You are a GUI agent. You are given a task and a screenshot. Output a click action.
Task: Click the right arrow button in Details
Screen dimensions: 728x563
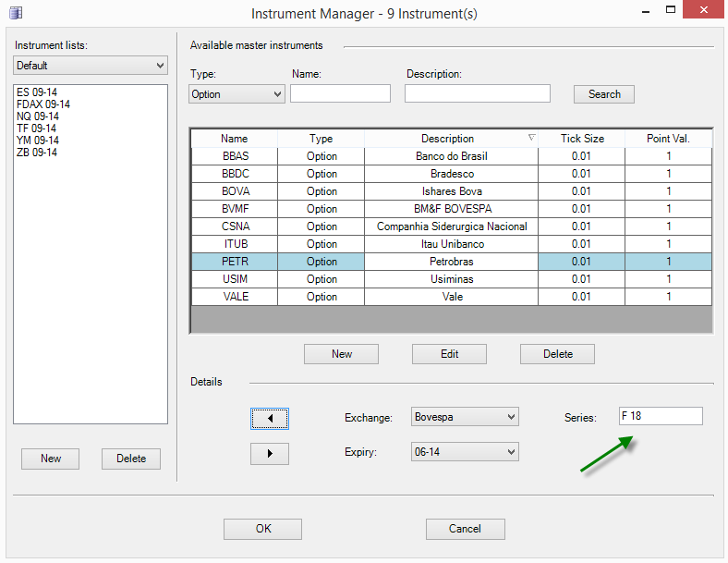coord(270,453)
